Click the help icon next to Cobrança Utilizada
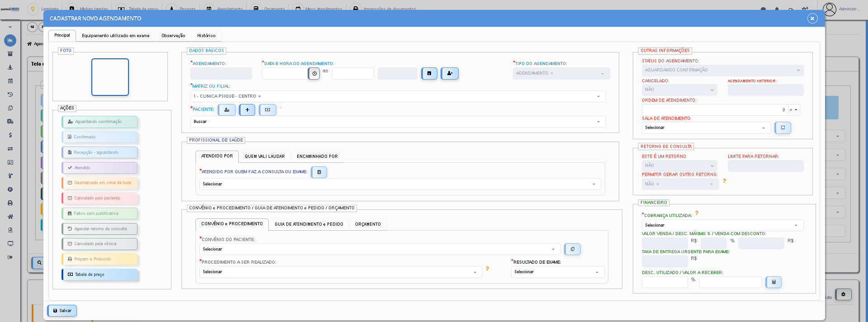 tap(697, 213)
